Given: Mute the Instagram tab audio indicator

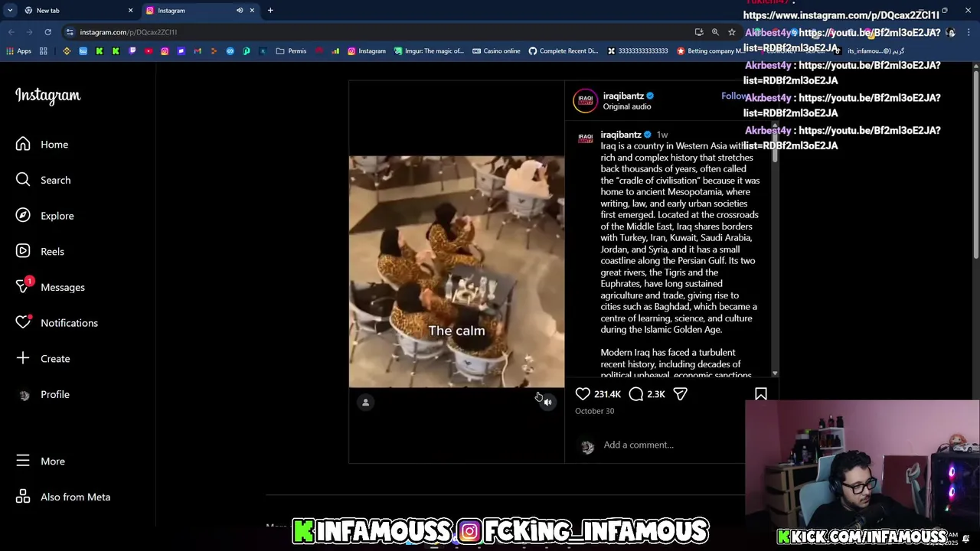Looking at the screenshot, I should pyautogui.click(x=239, y=10).
